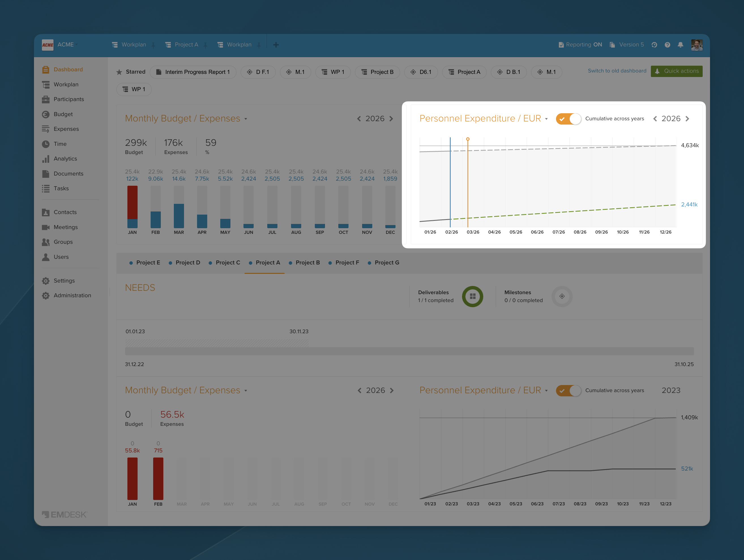This screenshot has width=744, height=560.
Task: Toggle upper Cumulative across years switch
Action: [568, 119]
